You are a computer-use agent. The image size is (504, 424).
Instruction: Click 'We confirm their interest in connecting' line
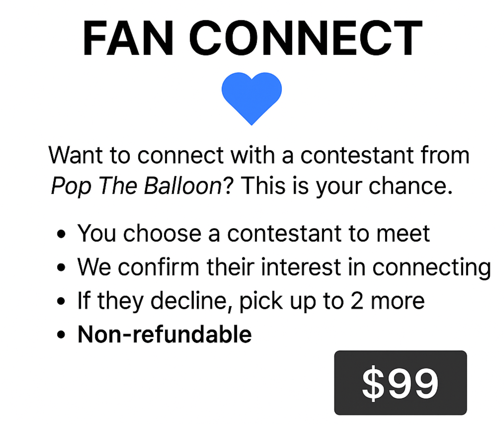[x=284, y=267]
